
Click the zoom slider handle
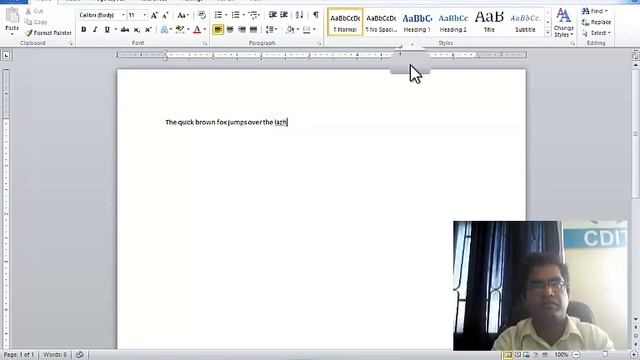tap(605, 355)
